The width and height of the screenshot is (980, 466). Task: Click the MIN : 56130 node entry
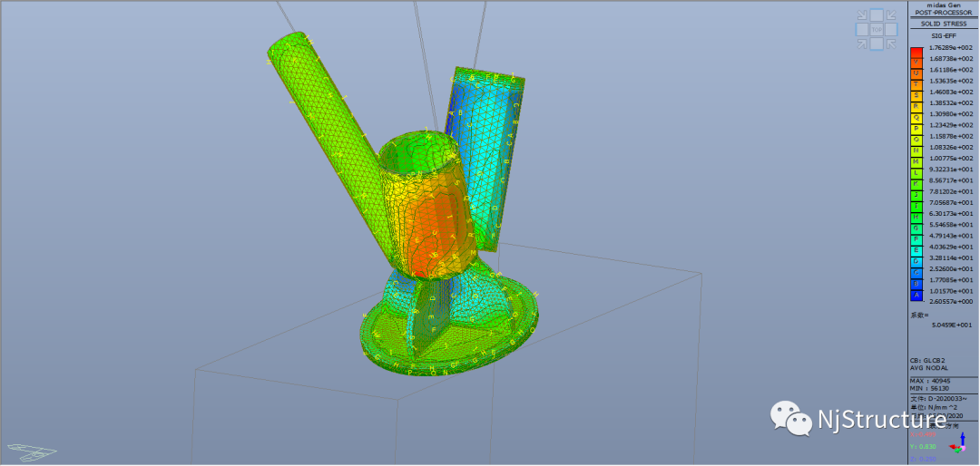pyautogui.click(x=929, y=388)
